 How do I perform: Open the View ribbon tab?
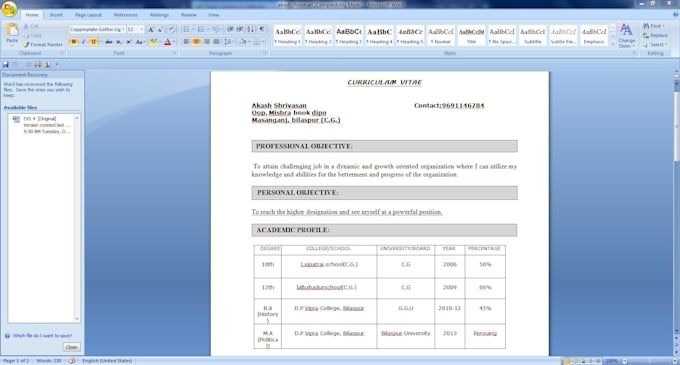(213, 15)
